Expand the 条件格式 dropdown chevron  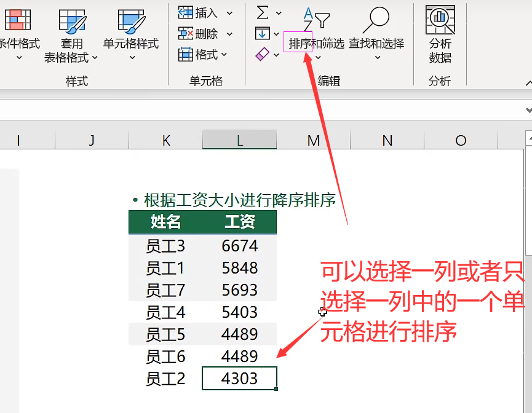19,58
